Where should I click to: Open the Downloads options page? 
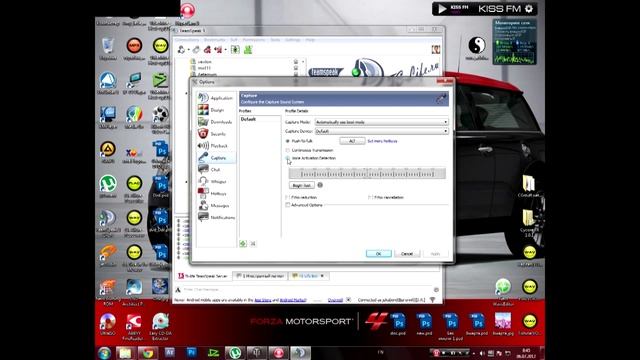(216, 122)
